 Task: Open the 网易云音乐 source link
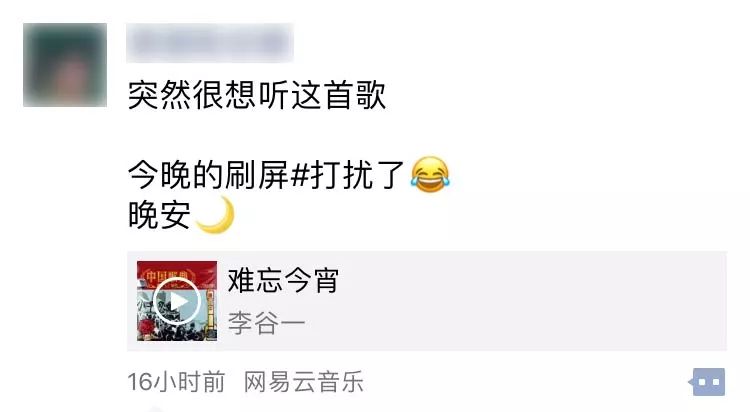click(304, 382)
